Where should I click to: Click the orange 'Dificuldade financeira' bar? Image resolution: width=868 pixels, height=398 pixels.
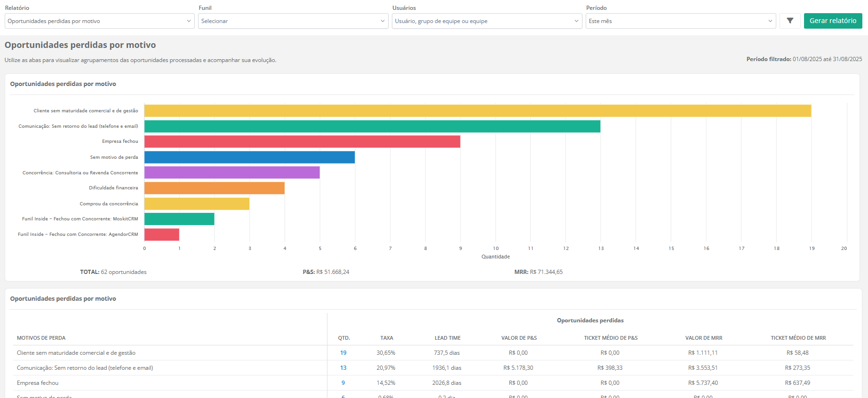[x=214, y=188]
